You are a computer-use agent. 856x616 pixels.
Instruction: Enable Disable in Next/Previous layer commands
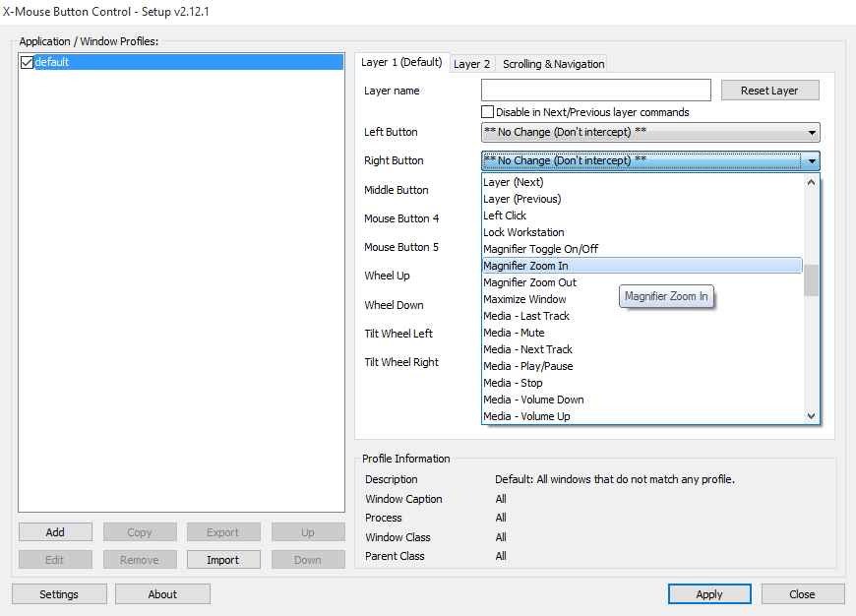(x=487, y=112)
